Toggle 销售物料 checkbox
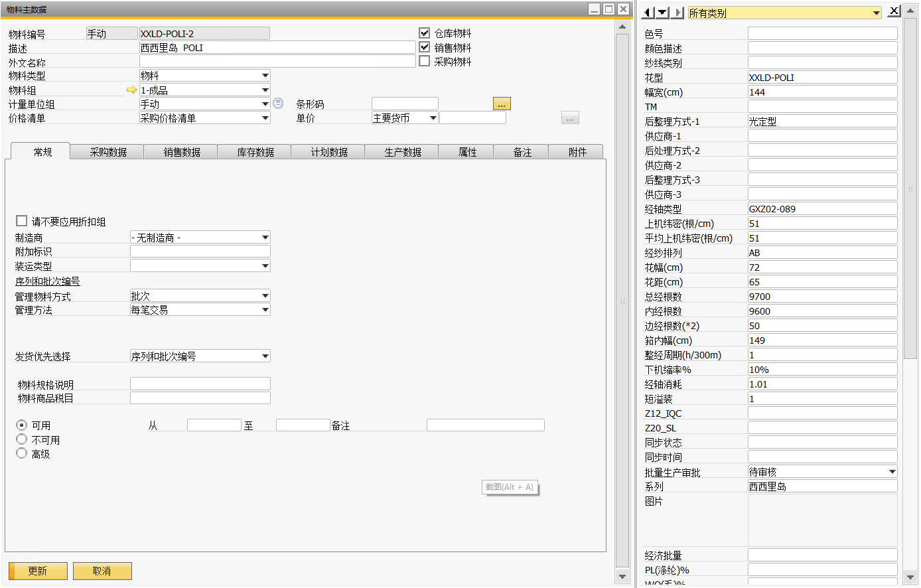 coord(425,47)
